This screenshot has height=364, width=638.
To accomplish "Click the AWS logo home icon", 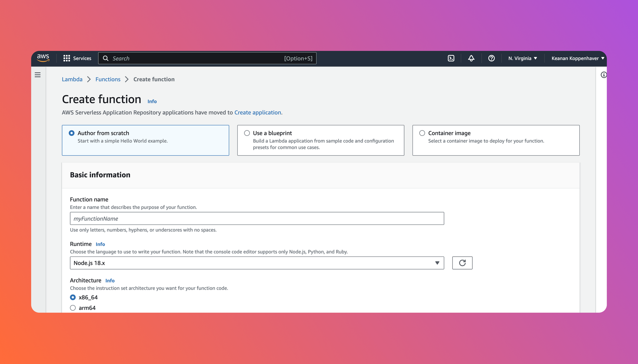I will point(43,58).
